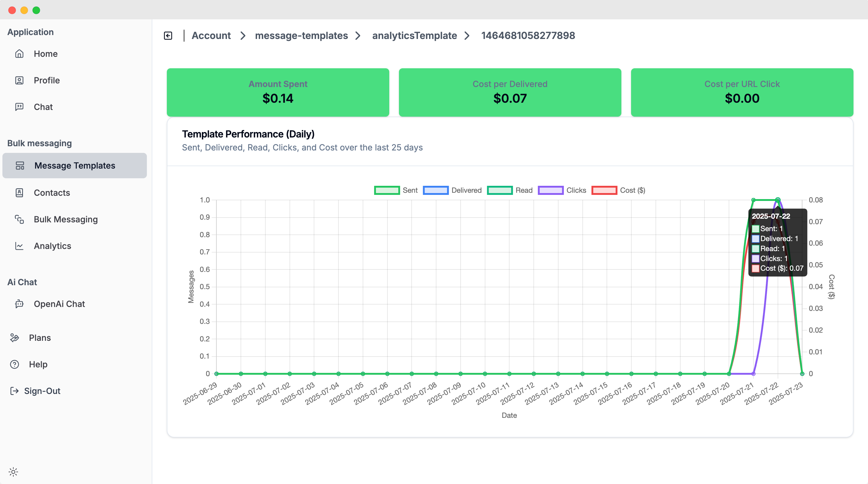
Task: Click the 2025-07-21 Sent data point at the top
Action: [x=753, y=200]
